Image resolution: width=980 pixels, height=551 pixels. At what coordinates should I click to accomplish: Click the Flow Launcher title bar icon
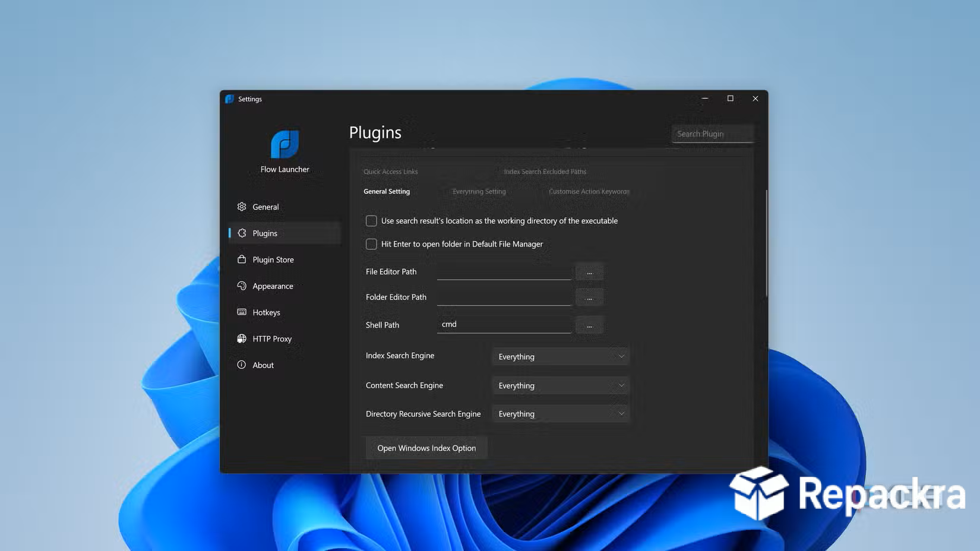pyautogui.click(x=230, y=99)
